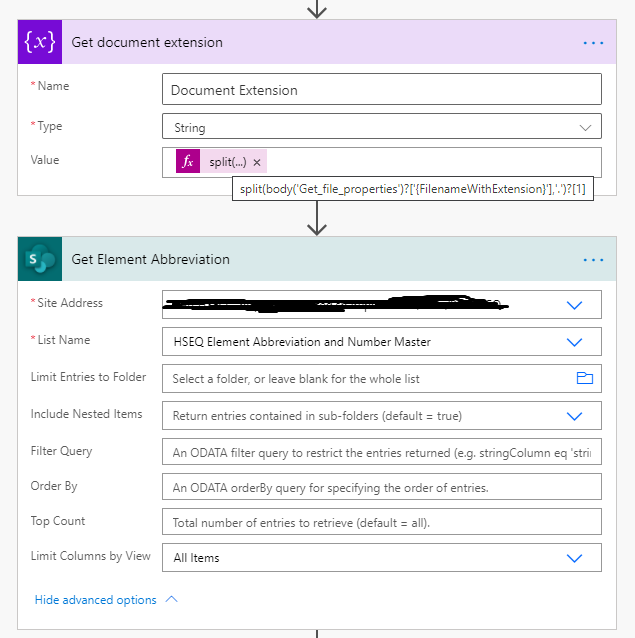The image size is (635, 638).
Task: Expand the Limit Columns by View dropdown
Action: (x=574, y=558)
